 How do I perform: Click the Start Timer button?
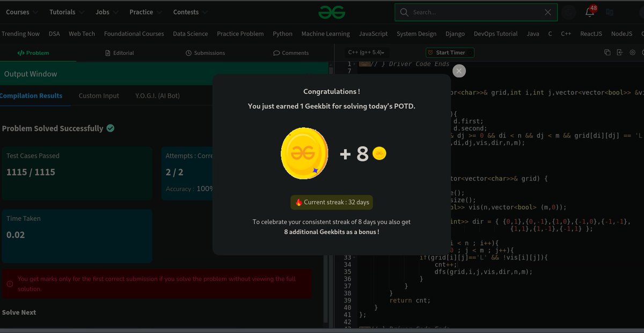click(450, 53)
